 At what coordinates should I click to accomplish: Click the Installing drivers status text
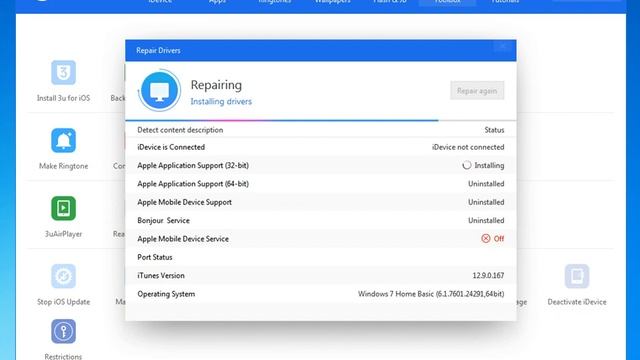pyautogui.click(x=221, y=101)
